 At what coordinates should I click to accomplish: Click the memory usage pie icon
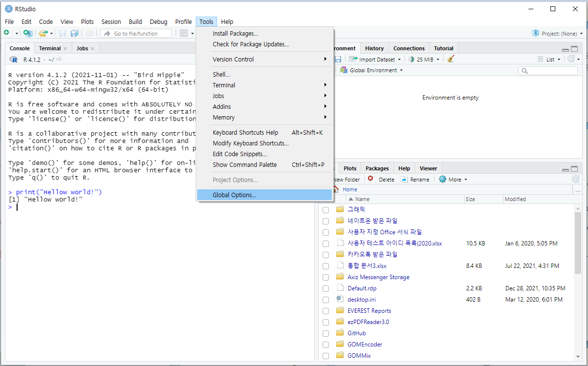pyautogui.click(x=411, y=59)
